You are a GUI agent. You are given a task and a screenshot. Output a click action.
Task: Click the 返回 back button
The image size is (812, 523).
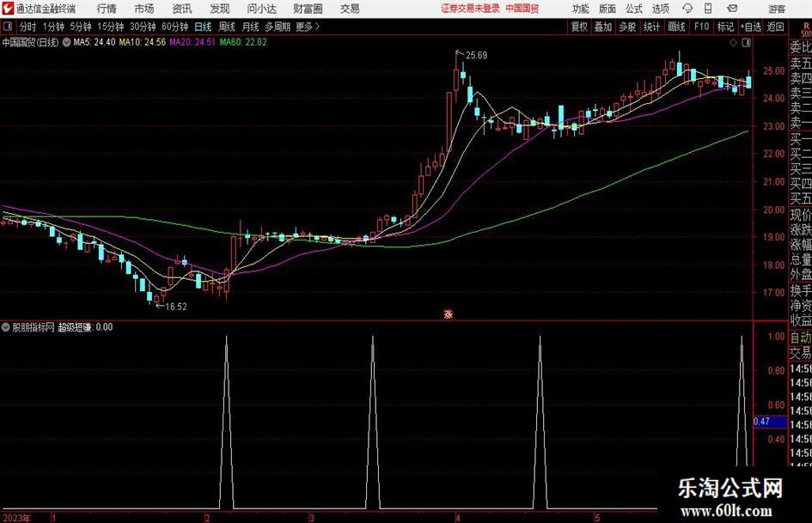pos(775,27)
